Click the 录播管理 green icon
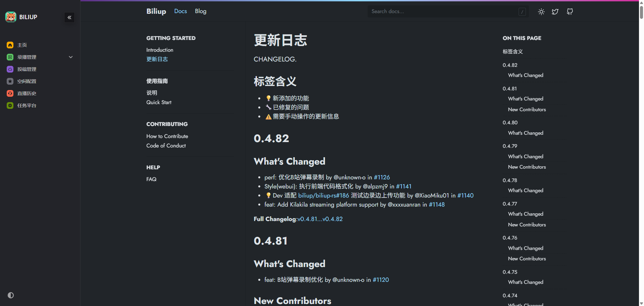 coord(10,57)
